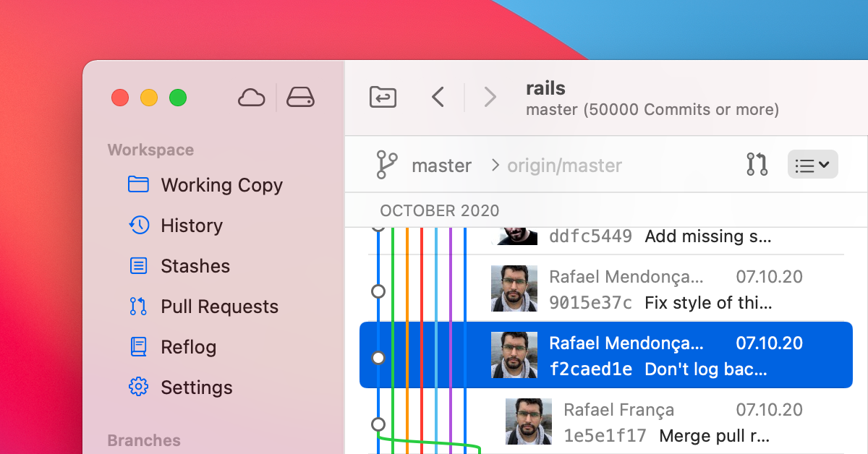
Task: Open the list view options dropdown
Action: pyautogui.click(x=812, y=165)
